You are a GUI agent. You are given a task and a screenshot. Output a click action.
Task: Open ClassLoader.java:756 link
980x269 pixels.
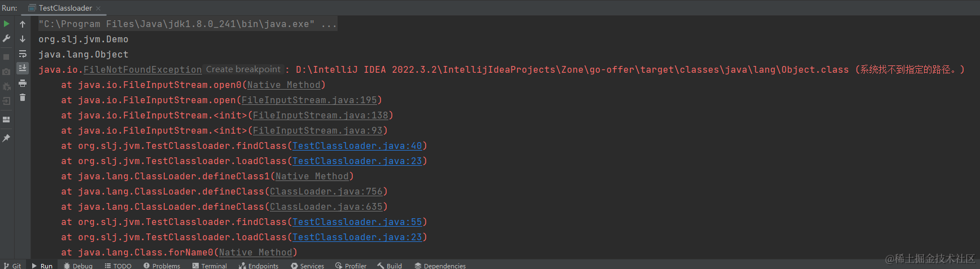(x=326, y=192)
